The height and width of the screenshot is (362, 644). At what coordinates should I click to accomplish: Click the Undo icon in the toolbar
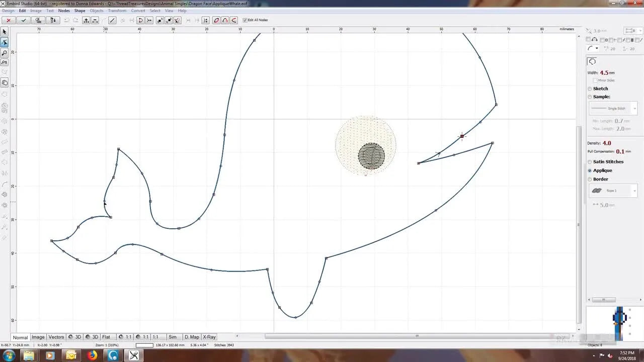pos(66,20)
